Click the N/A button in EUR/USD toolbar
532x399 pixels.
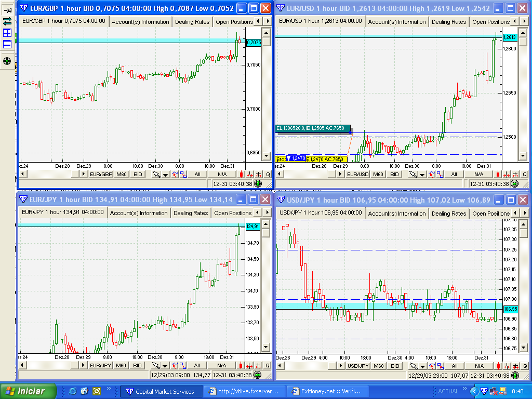click(x=478, y=175)
